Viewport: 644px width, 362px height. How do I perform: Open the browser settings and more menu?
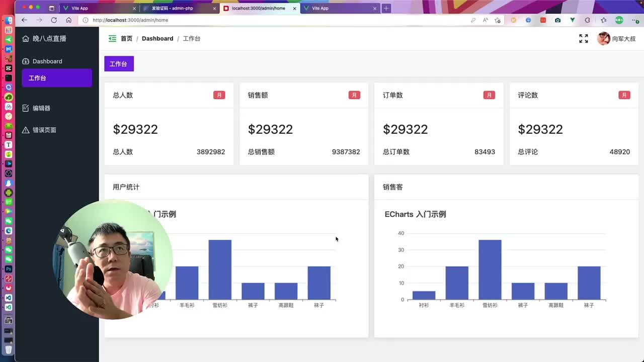[x=635, y=20]
